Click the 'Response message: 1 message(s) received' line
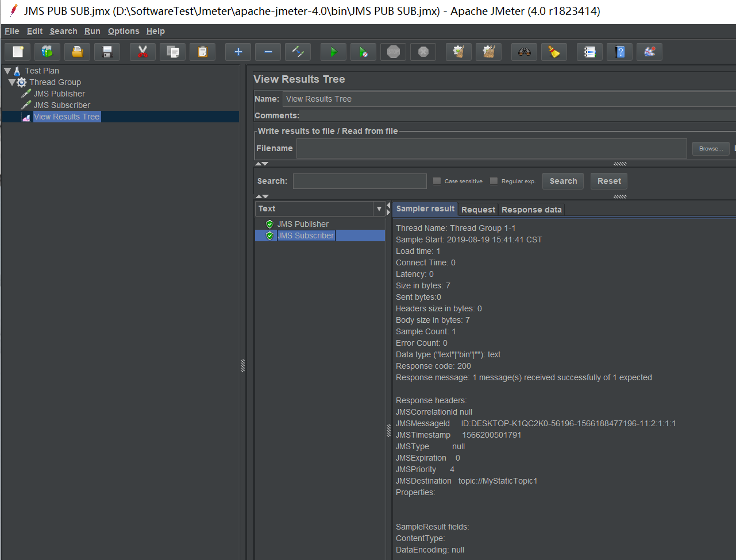The image size is (736, 560). tap(524, 377)
